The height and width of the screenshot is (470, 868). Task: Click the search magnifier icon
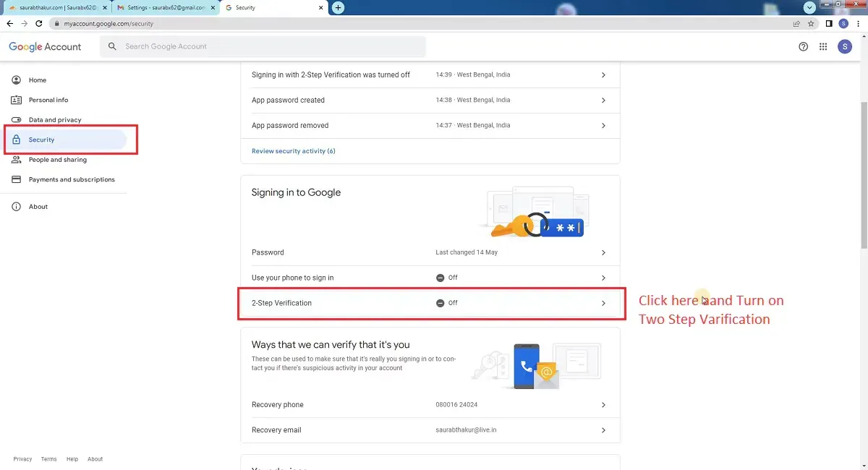[x=112, y=46]
